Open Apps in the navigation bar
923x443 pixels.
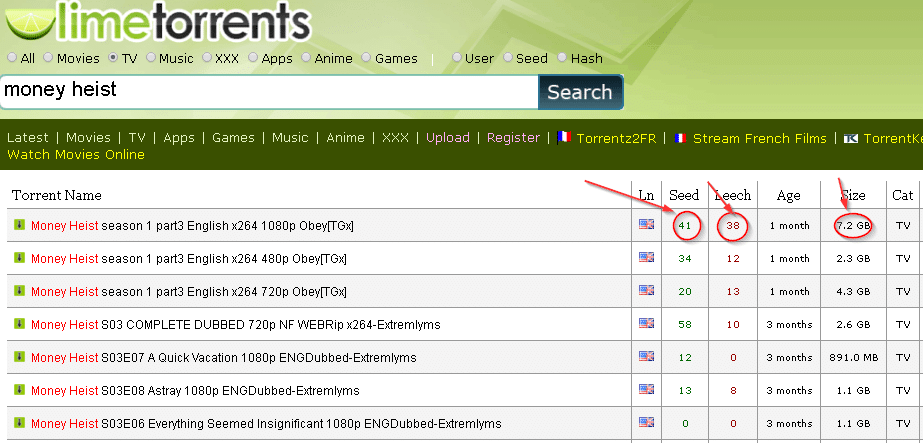[x=179, y=138]
